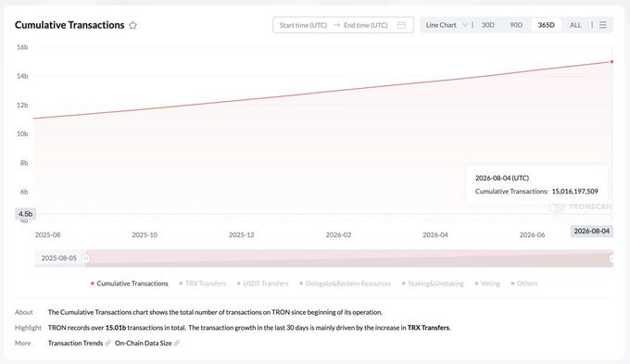Screen dimensions: 630x364
Task: Open the calendar date picker icon
Action: pos(401,25)
